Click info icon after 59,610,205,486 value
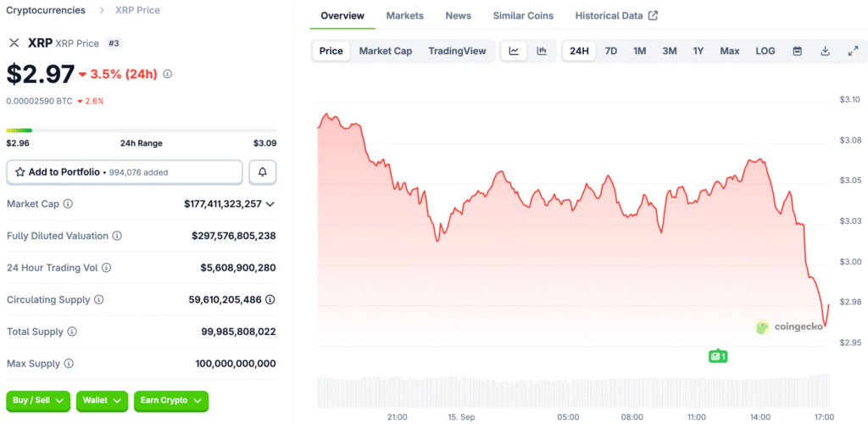The image size is (868, 424). pos(270,299)
